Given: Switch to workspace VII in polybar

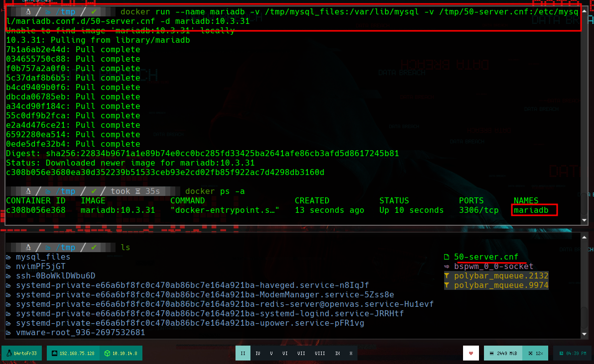Looking at the screenshot, I should coord(301,353).
